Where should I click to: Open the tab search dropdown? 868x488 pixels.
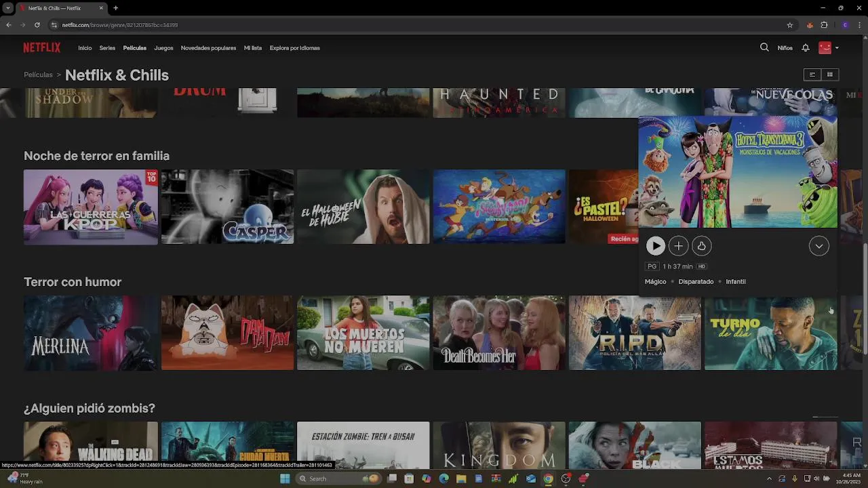7,8
